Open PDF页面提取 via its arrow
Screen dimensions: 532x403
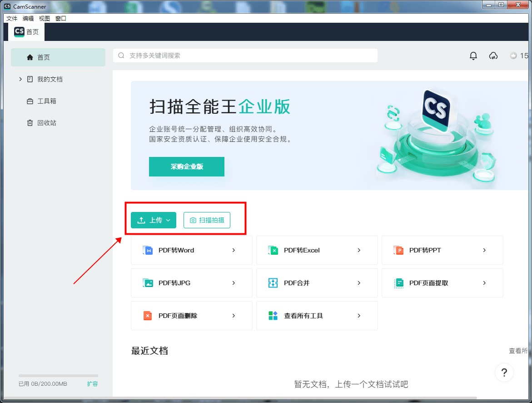pos(484,282)
